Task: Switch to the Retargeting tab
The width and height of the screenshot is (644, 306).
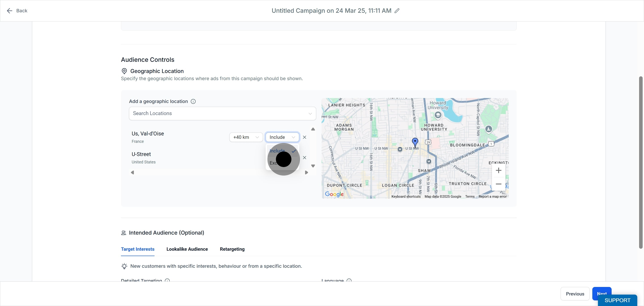Action: (232, 249)
